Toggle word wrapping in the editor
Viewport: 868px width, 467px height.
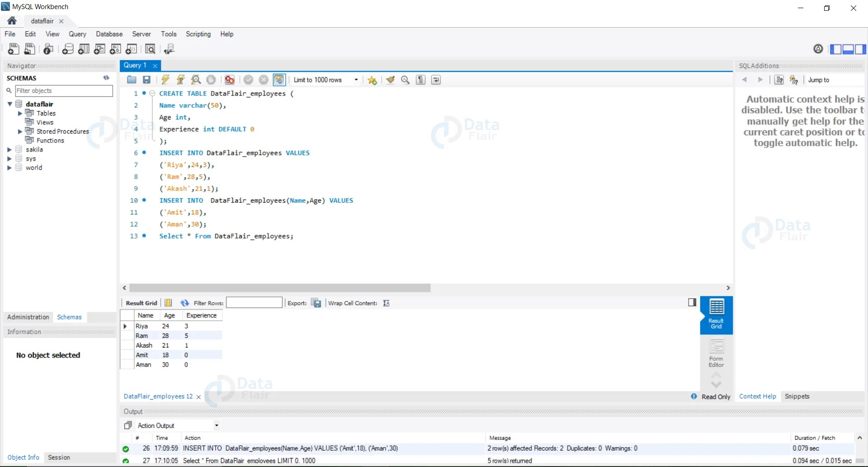pyautogui.click(x=436, y=80)
